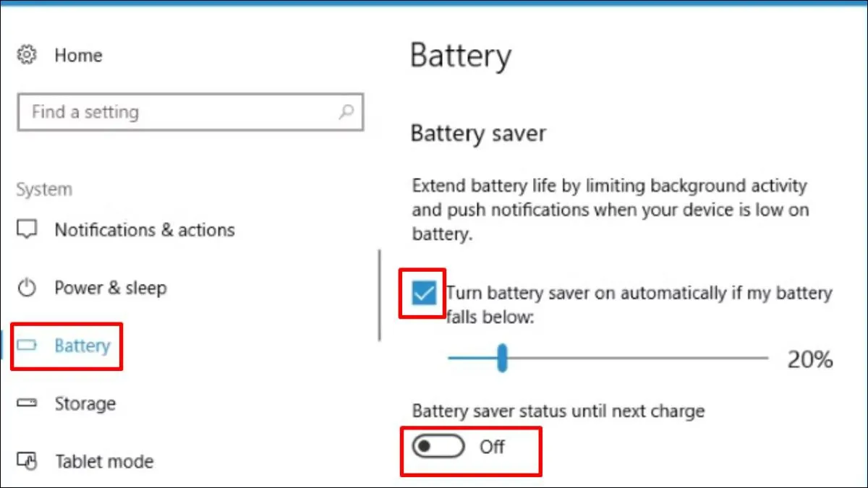Toggle battery saver status switch on
The image size is (868, 488).
tap(438, 448)
